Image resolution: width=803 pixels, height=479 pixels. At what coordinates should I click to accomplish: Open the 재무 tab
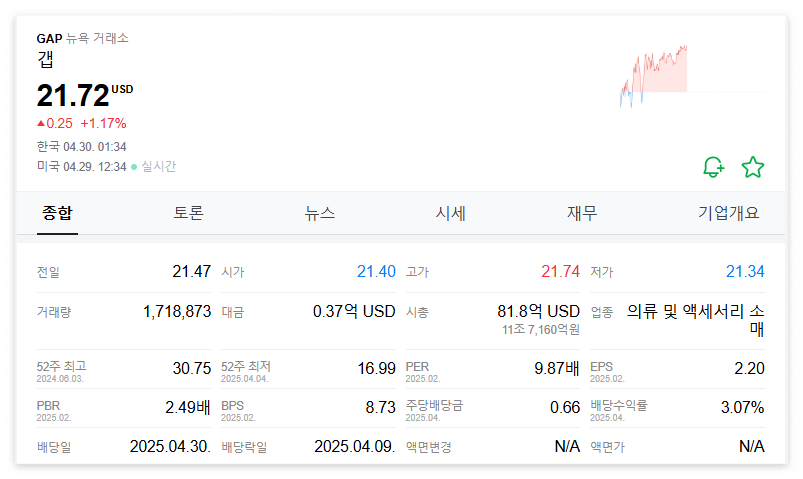tap(582, 213)
